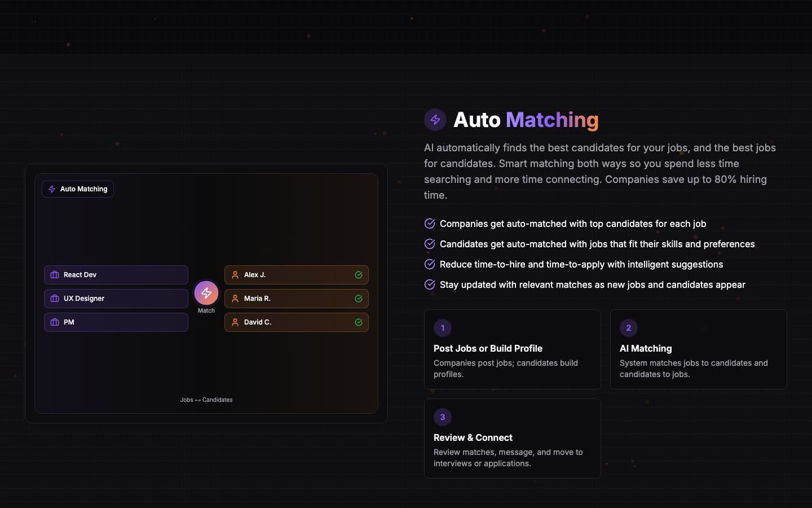Click the person icon next to Alex J.
The width and height of the screenshot is (812, 508).
click(235, 275)
